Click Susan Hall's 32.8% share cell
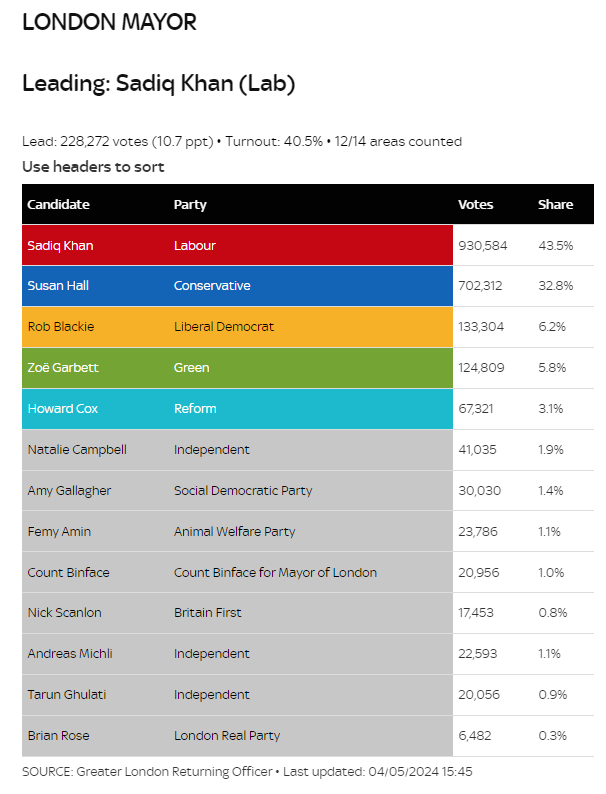The height and width of the screenshot is (794, 606). (555, 286)
